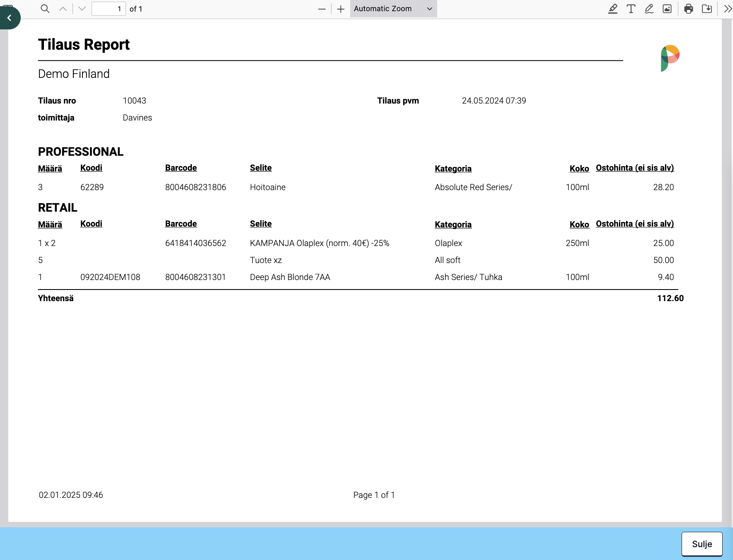Image resolution: width=733 pixels, height=560 pixels.
Task: Zoom out with the minus button
Action: pyautogui.click(x=322, y=9)
